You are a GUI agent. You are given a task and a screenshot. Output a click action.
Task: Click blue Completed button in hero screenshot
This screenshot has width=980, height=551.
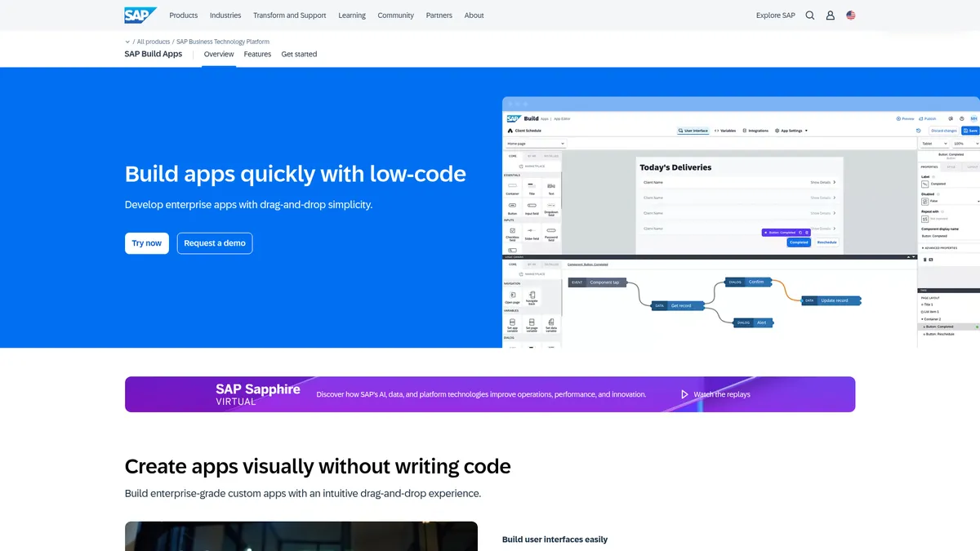point(799,242)
